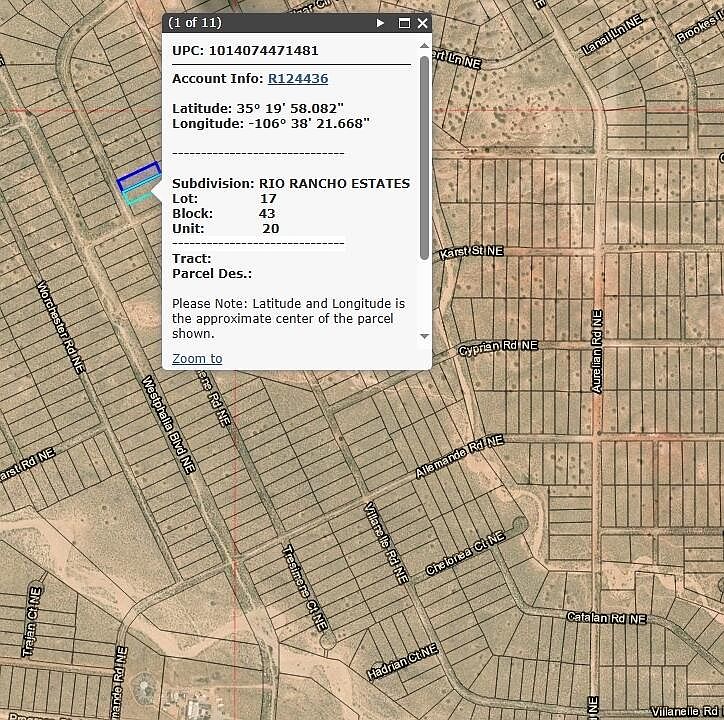
Task: Click the Zoom to link
Action: pos(197,358)
